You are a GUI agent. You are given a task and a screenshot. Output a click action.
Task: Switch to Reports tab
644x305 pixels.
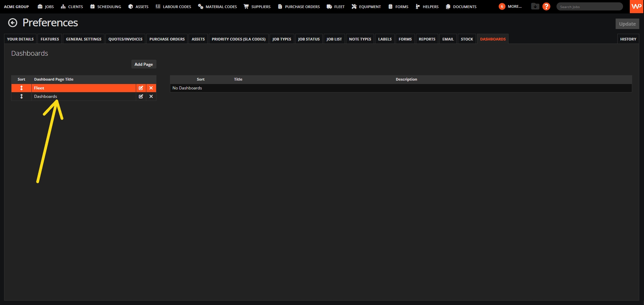427,39
